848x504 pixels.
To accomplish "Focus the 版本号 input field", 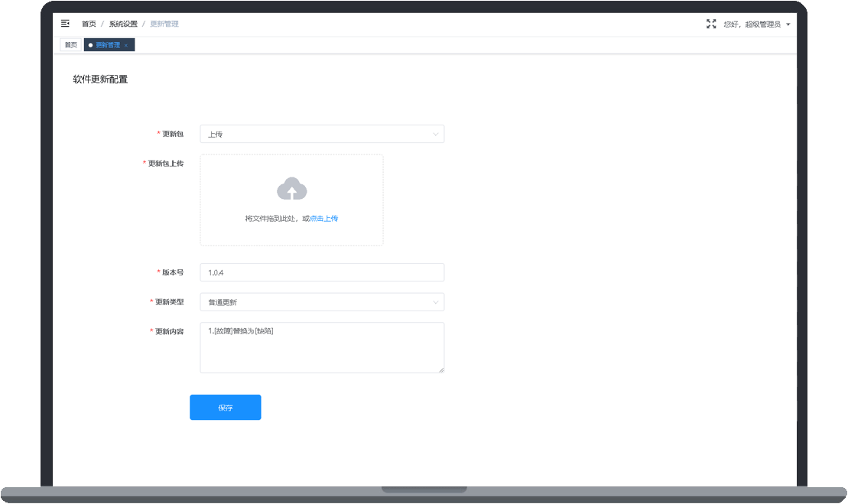I will pyautogui.click(x=321, y=272).
